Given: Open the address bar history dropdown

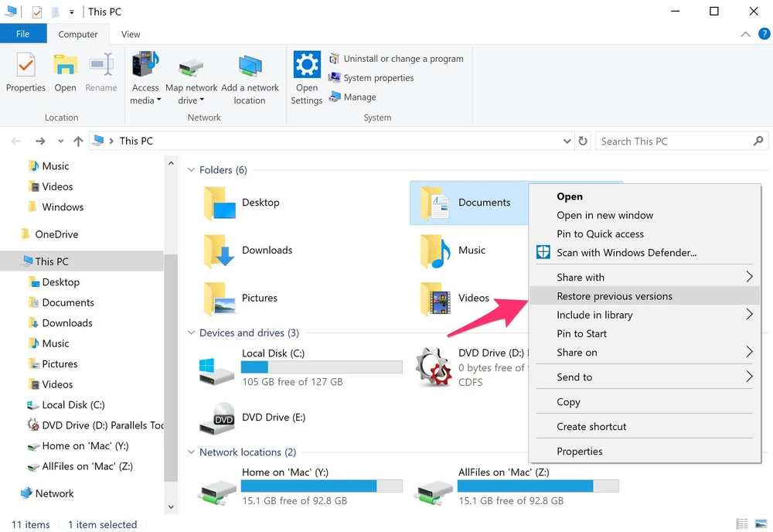Looking at the screenshot, I should [x=567, y=142].
